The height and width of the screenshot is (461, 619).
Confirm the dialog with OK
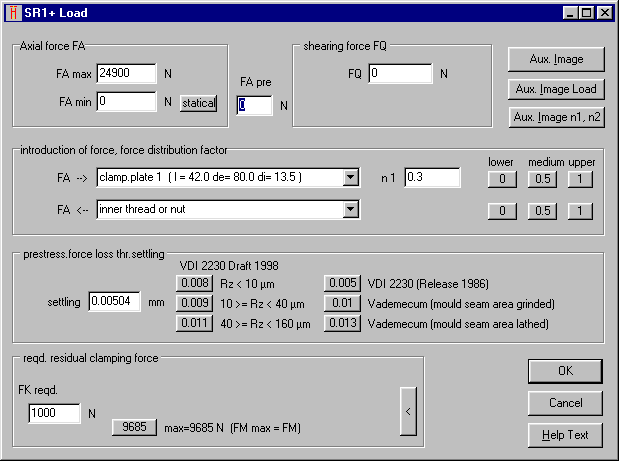coord(565,371)
